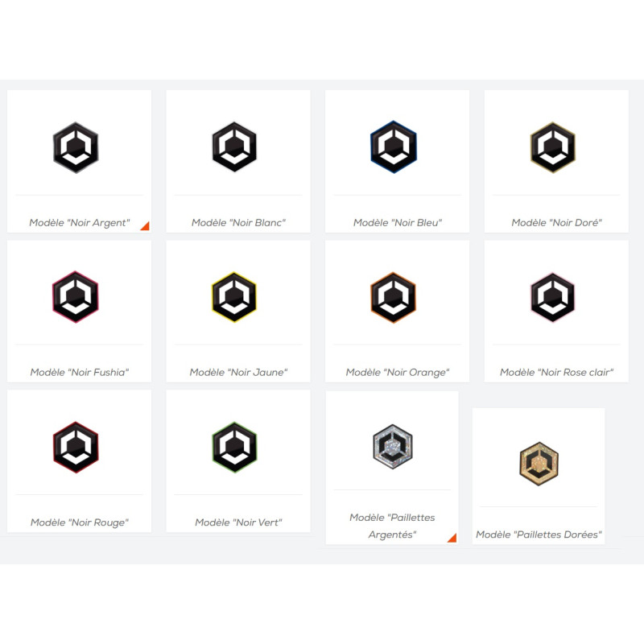The image size is (644, 644).
Task: Pick the blue-bordered Noir Bleu hexagon
Action: click(394, 147)
